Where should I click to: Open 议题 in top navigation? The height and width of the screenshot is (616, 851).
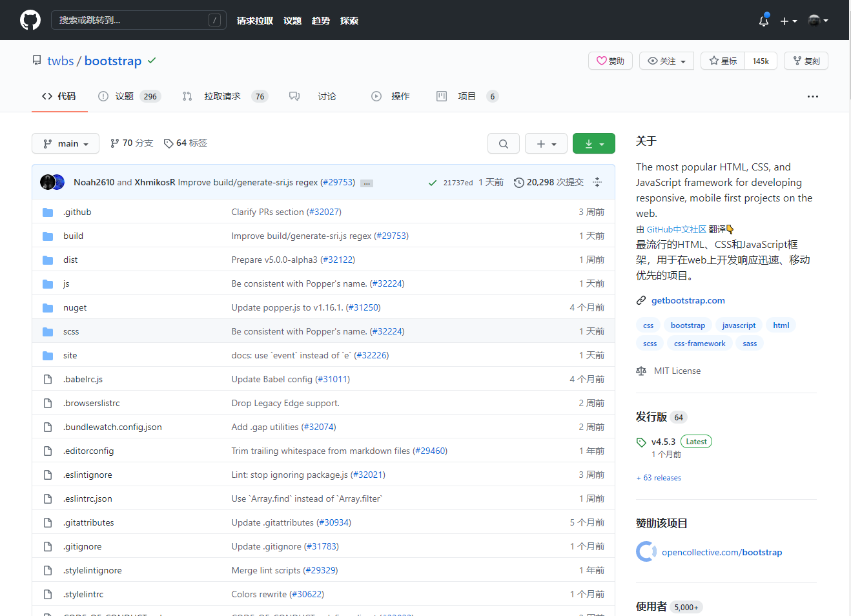click(x=292, y=21)
